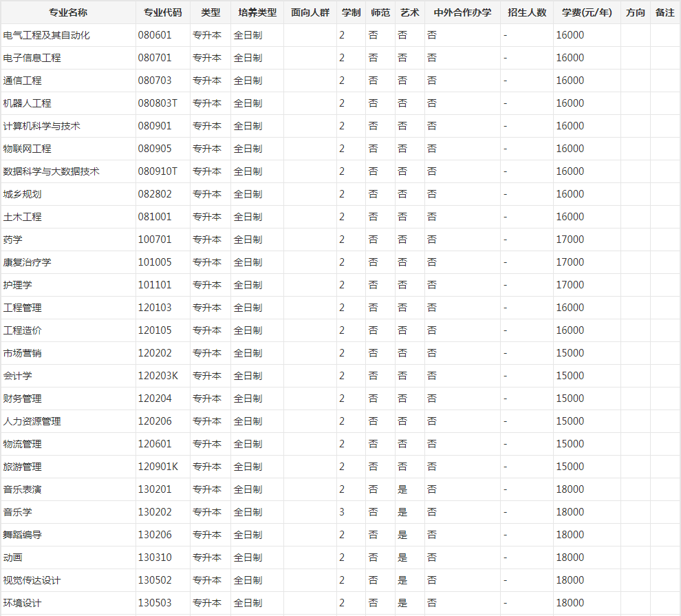Select the 康复治疗学 major name
The width and height of the screenshot is (681, 616).
28,262
